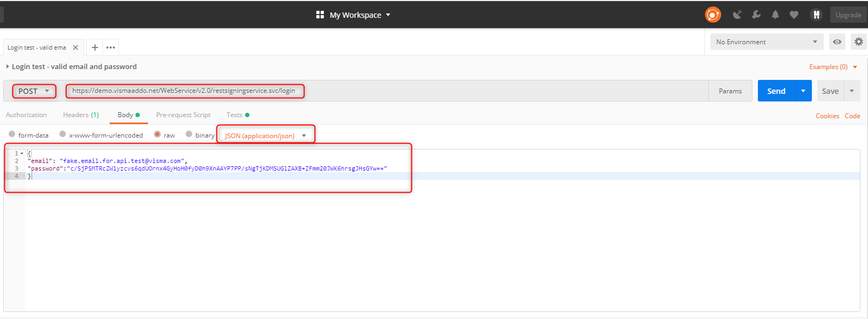The height and width of the screenshot is (319, 868).
Task: Open the Save button dropdown arrow
Action: coord(852,91)
